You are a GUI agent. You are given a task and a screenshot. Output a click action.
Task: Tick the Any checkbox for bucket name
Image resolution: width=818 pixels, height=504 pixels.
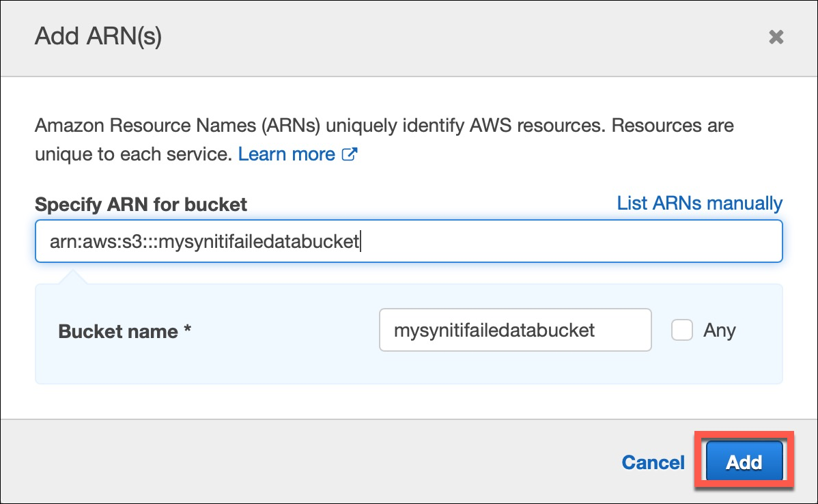(682, 330)
